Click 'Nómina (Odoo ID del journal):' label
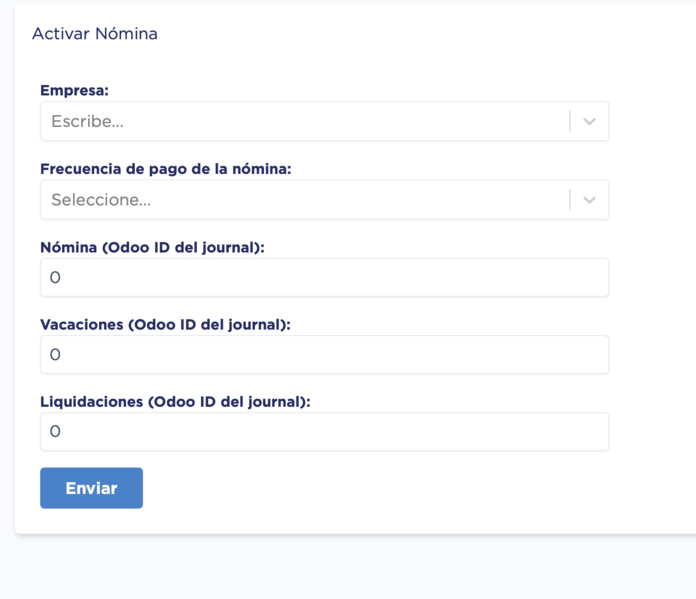This screenshot has height=599, width=696. click(152, 247)
